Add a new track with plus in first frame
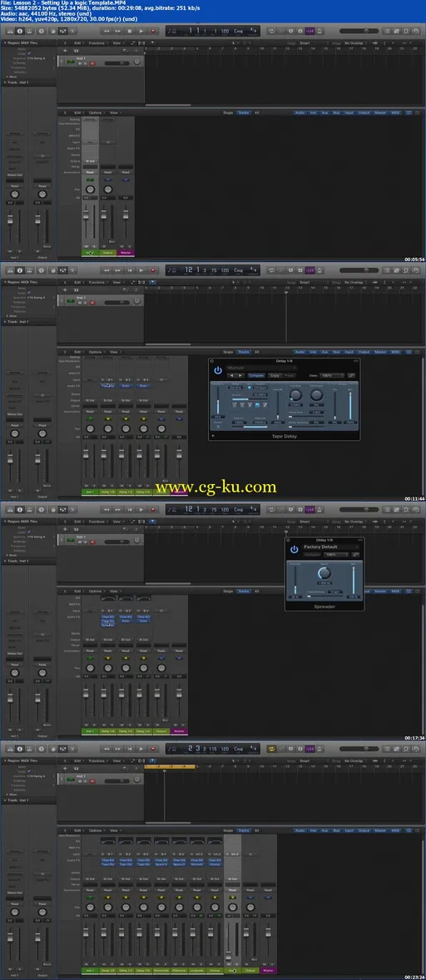This screenshot has width=426, height=980. [x=65, y=51]
